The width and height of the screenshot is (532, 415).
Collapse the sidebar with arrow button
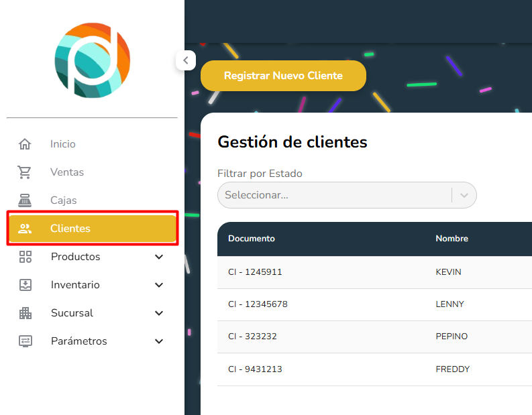(x=185, y=60)
